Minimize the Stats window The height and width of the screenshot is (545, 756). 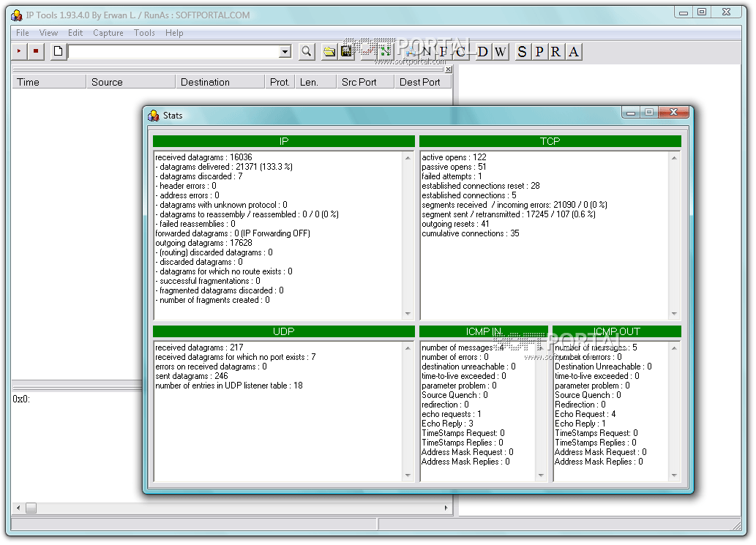coord(631,112)
